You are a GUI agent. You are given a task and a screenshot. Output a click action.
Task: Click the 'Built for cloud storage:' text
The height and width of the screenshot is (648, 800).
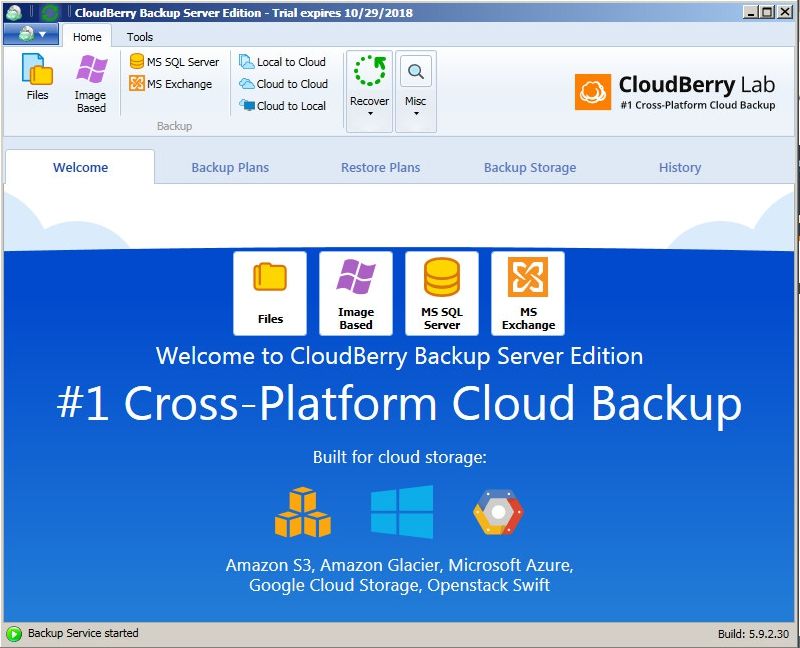(x=399, y=457)
